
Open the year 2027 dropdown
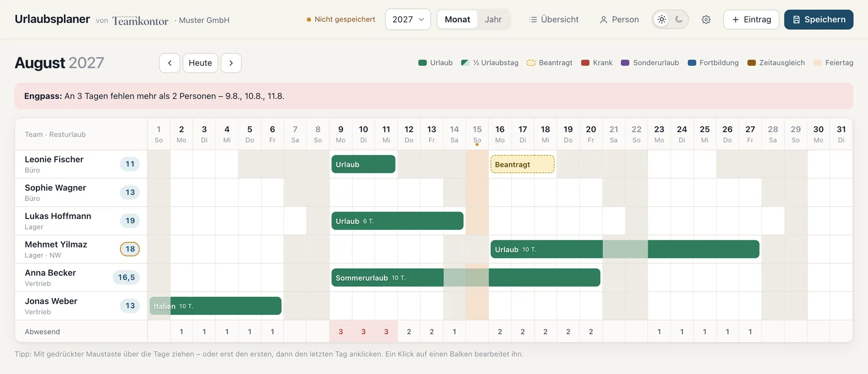pos(408,20)
